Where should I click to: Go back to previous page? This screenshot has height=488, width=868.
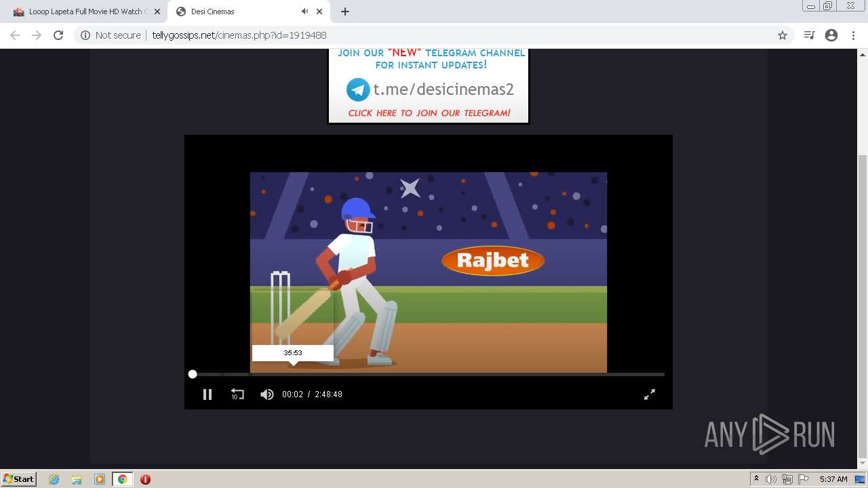[15, 35]
